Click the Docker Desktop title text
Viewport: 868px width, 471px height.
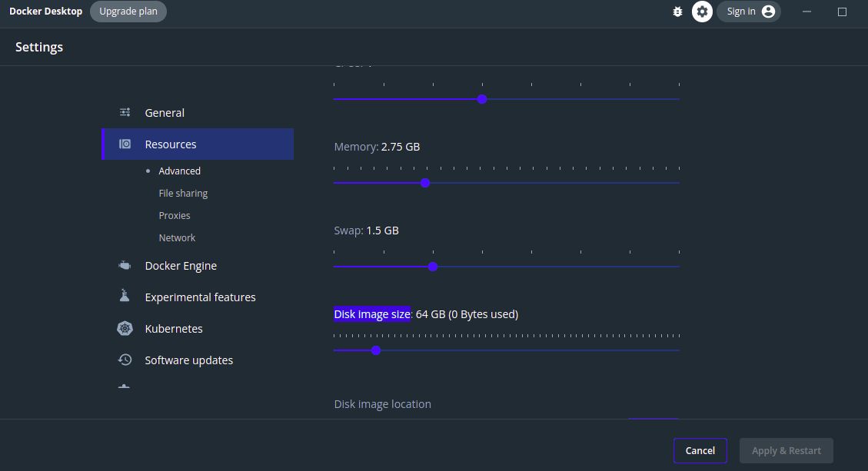[46, 11]
